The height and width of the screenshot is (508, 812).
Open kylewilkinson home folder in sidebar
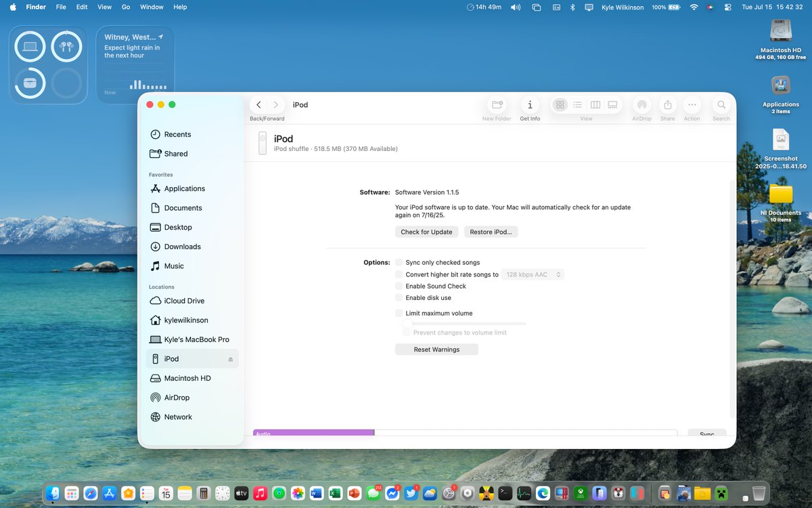(192, 320)
